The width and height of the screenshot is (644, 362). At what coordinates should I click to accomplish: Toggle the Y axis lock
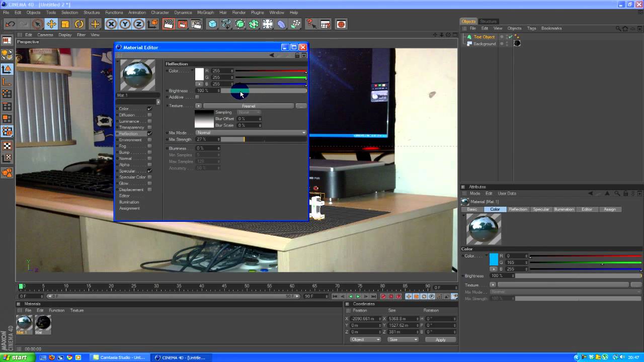(x=125, y=24)
